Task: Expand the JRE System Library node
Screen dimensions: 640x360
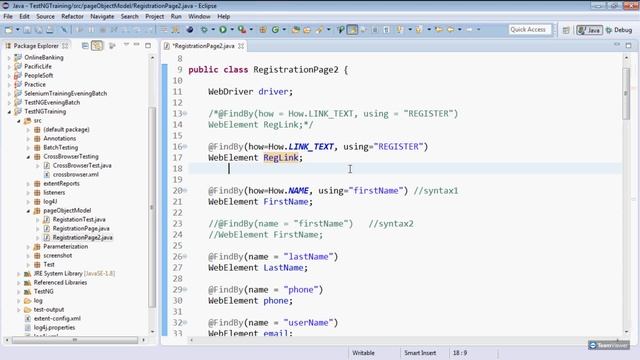Action: (19, 273)
